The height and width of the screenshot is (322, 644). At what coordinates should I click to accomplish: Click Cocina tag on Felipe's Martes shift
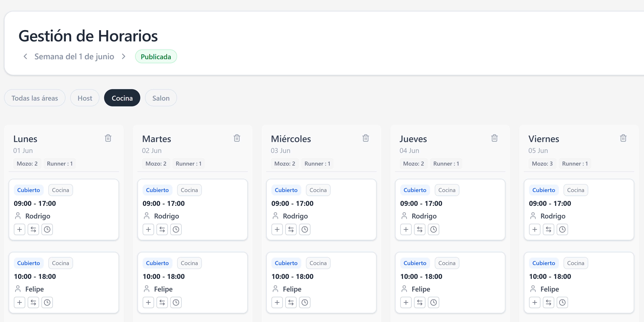[x=189, y=263]
